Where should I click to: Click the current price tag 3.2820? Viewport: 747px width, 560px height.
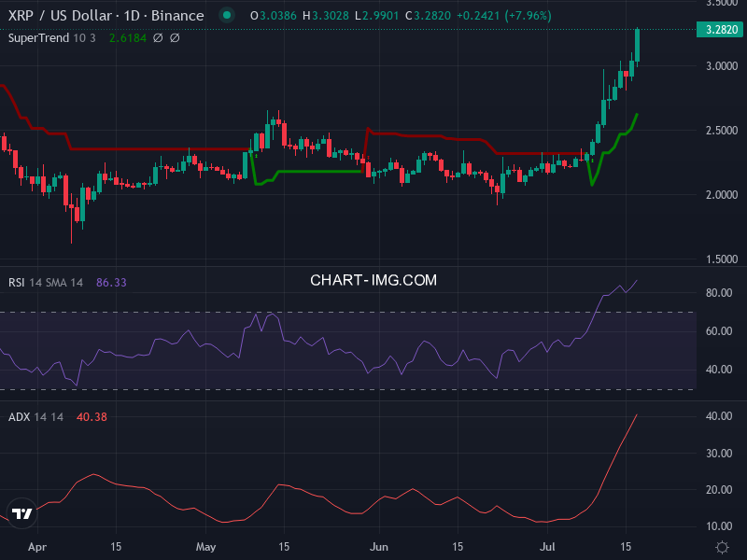point(721,30)
